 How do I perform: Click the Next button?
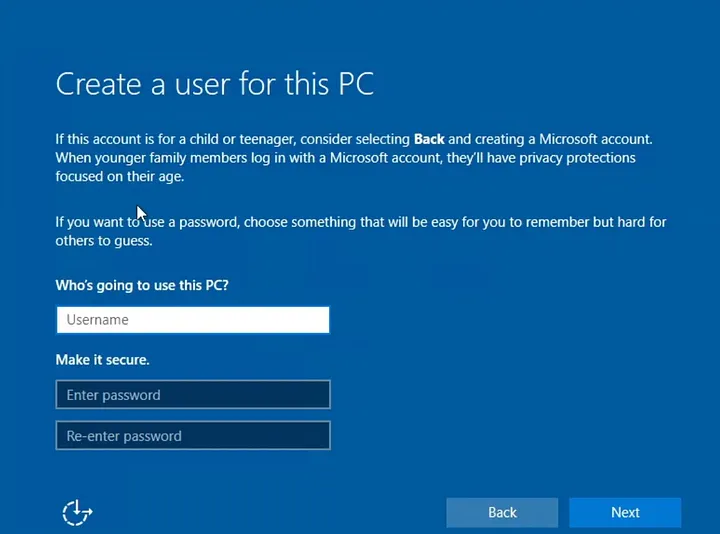[x=625, y=512]
